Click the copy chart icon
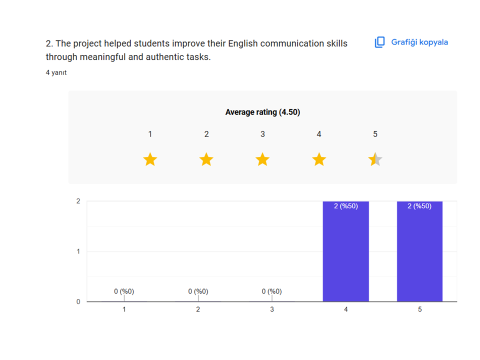This screenshot has width=480, height=360. pos(380,42)
